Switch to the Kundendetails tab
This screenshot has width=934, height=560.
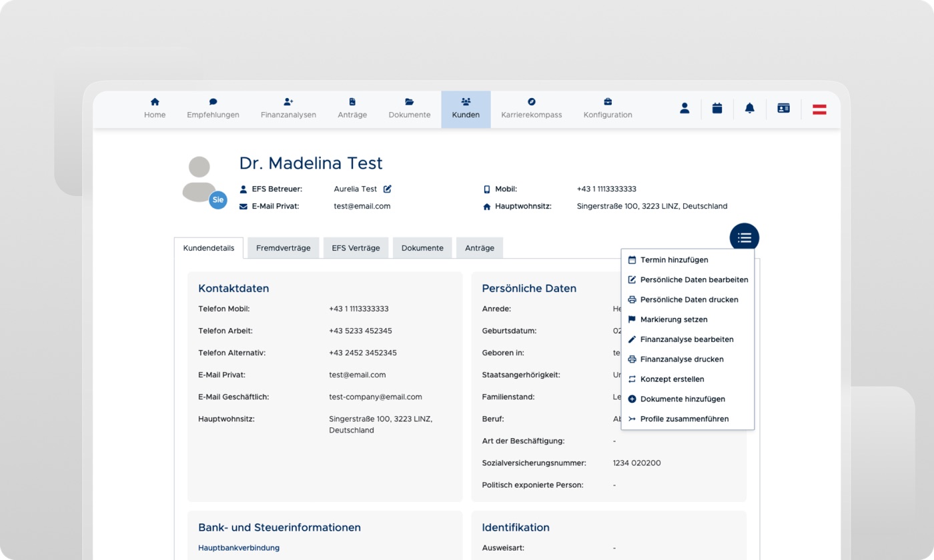209,248
